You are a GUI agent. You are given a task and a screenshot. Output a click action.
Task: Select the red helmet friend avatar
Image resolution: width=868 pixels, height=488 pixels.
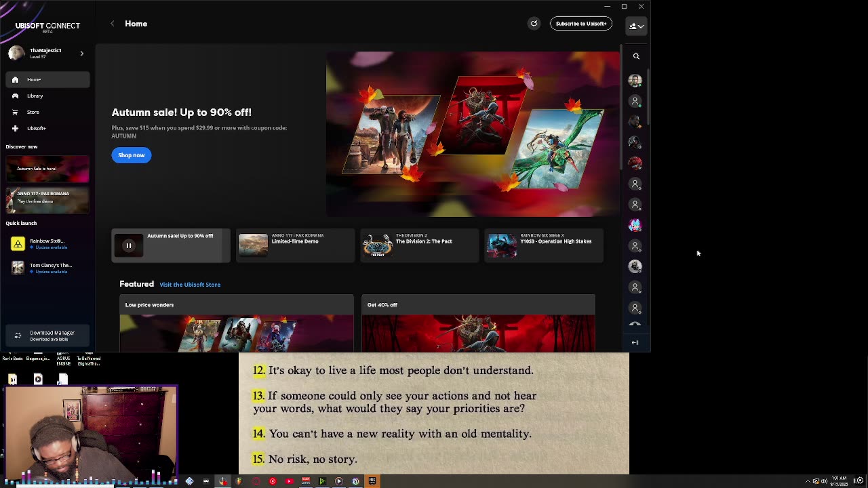point(635,163)
